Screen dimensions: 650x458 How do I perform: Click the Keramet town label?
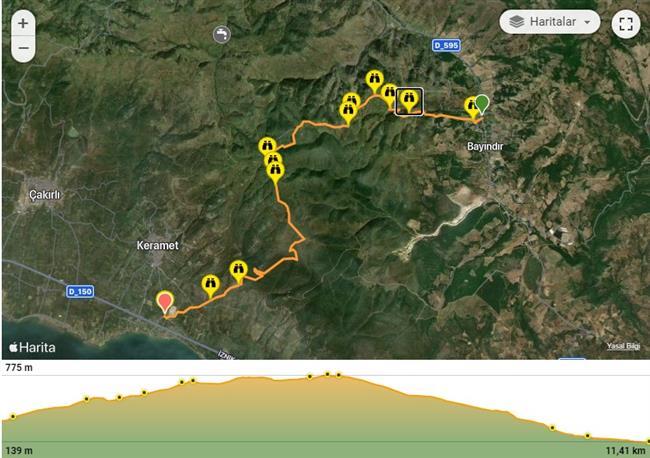(x=158, y=245)
